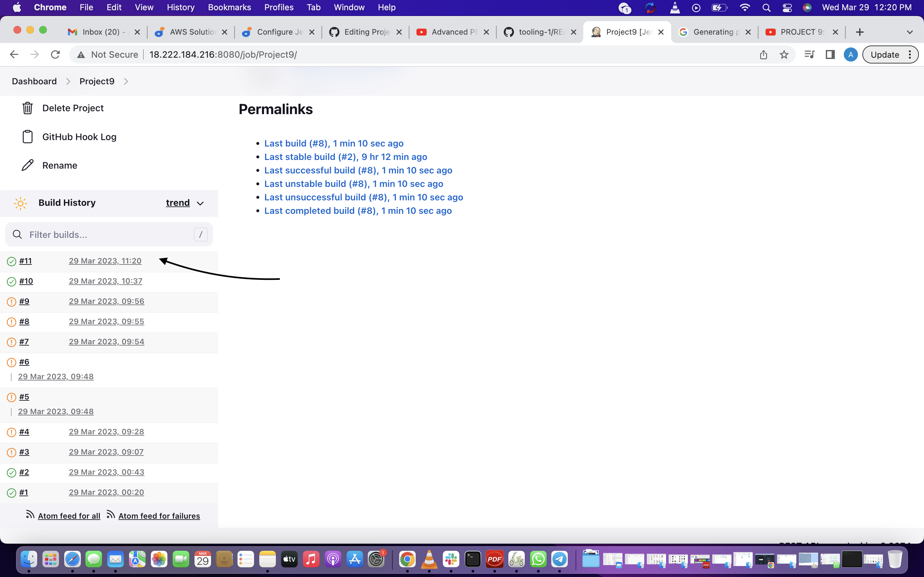Screen dimensions: 924x577
Task: Open the Atom feed for all builds
Action: pos(69,515)
